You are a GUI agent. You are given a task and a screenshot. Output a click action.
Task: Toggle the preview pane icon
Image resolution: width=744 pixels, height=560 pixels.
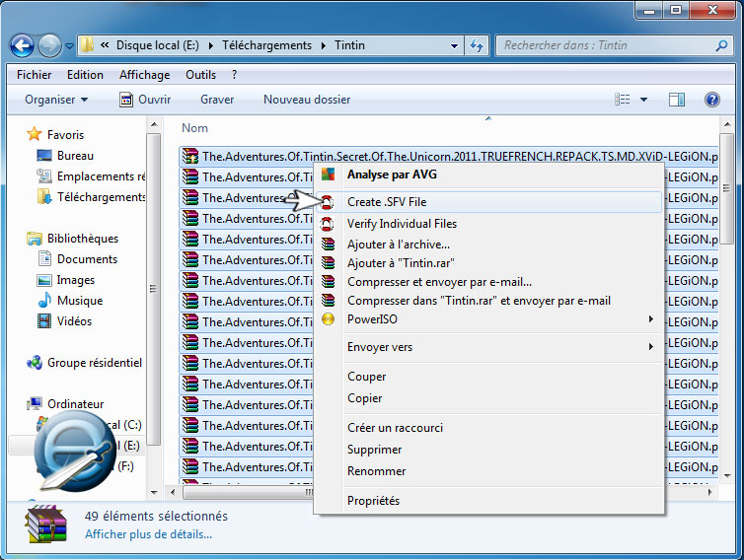point(677,100)
